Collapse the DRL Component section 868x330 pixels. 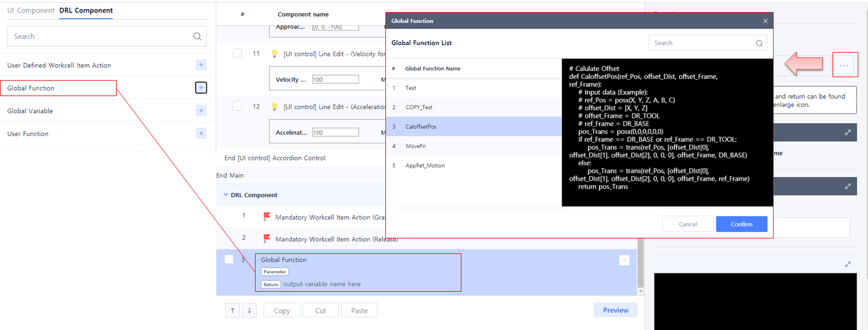[225, 195]
